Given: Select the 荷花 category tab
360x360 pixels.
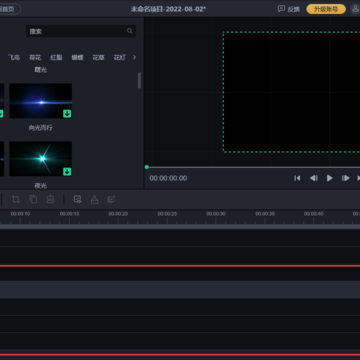Looking at the screenshot, I should point(35,57).
